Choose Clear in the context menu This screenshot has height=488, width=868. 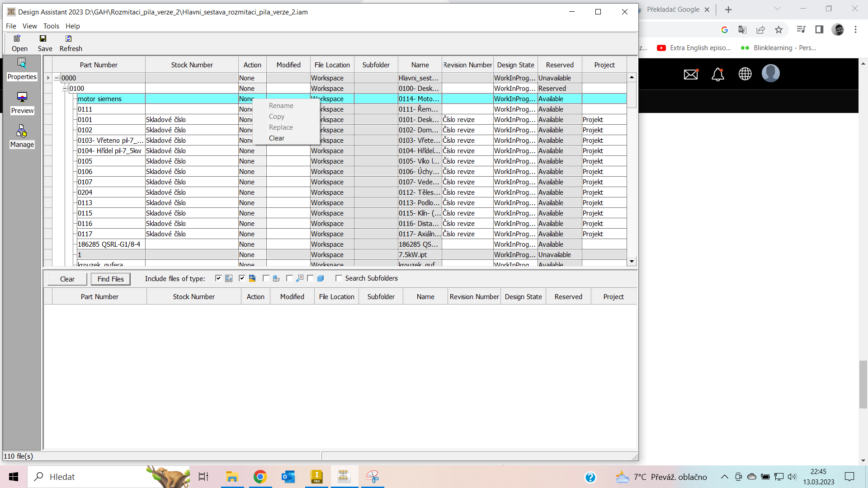point(277,138)
